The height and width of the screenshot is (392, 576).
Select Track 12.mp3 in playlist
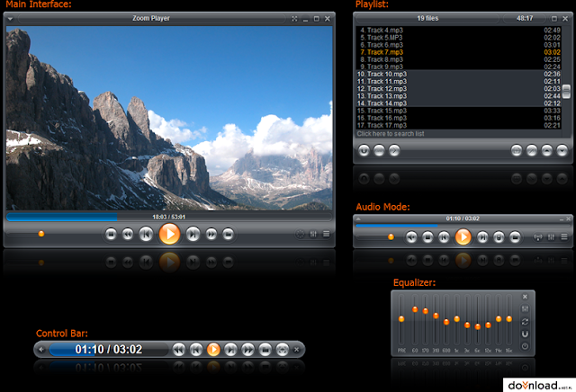coord(459,89)
